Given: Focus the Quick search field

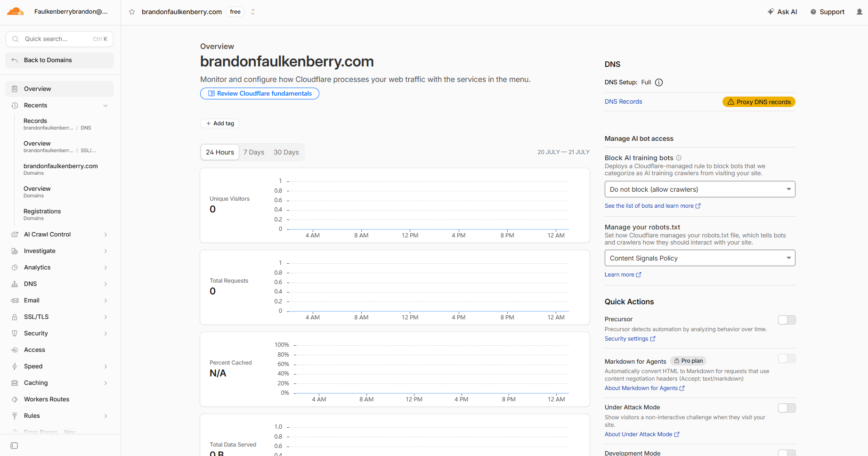Looking at the screenshot, I should coord(59,39).
